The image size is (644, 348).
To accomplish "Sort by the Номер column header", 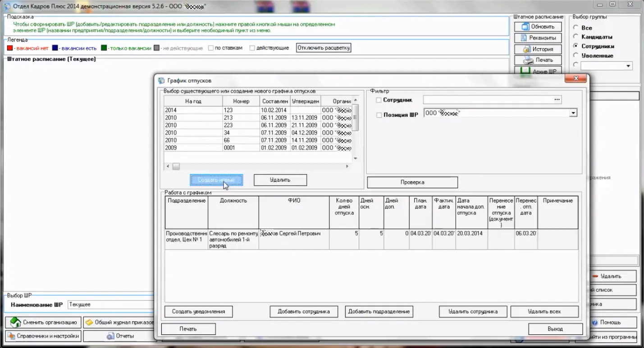I will coord(241,101).
